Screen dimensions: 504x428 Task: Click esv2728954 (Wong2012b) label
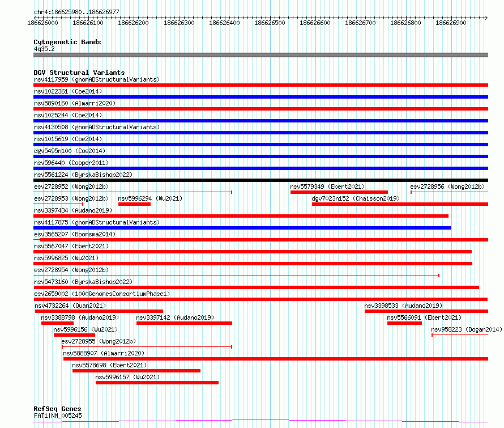click(71, 270)
